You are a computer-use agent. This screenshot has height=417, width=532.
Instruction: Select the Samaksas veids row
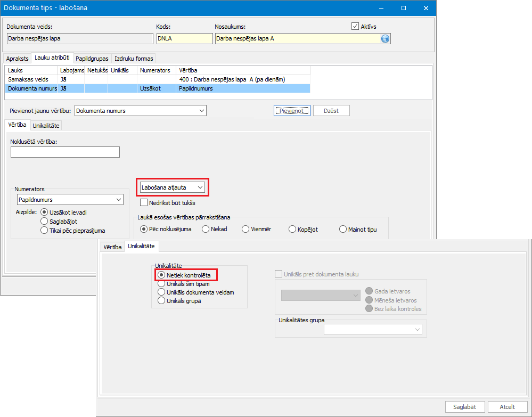[x=158, y=79]
